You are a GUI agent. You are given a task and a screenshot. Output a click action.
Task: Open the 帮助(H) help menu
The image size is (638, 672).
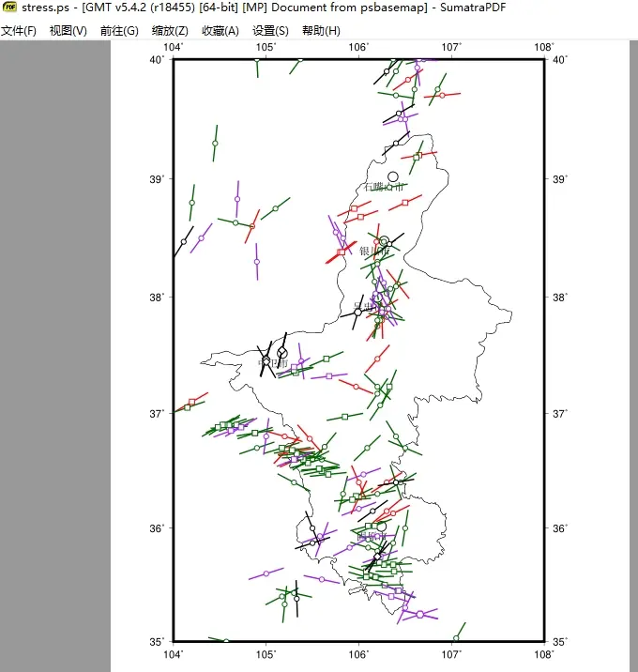(x=321, y=31)
